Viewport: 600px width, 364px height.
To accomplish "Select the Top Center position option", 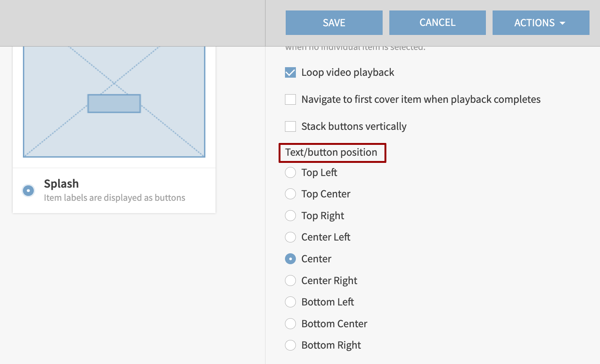I will [x=290, y=194].
